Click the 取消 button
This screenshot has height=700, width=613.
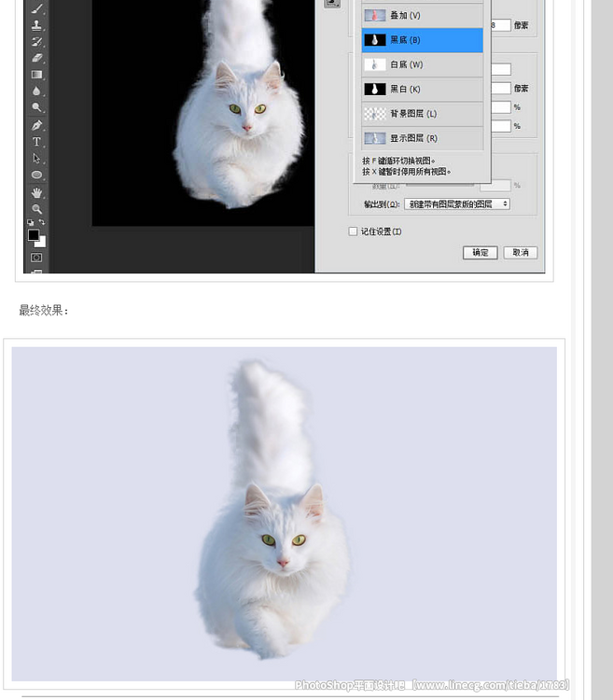(x=521, y=253)
